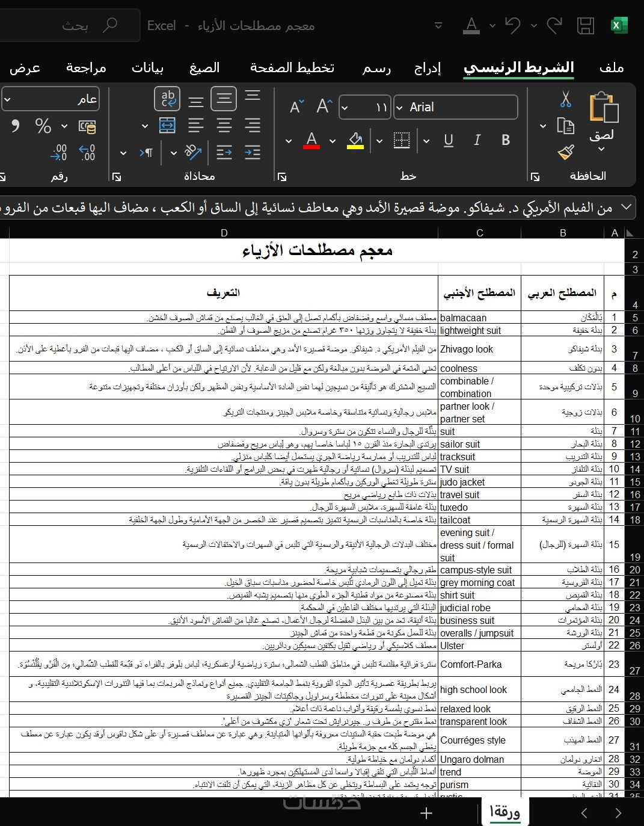
Task: Select the Format Painter brush icon
Action: coord(565,152)
